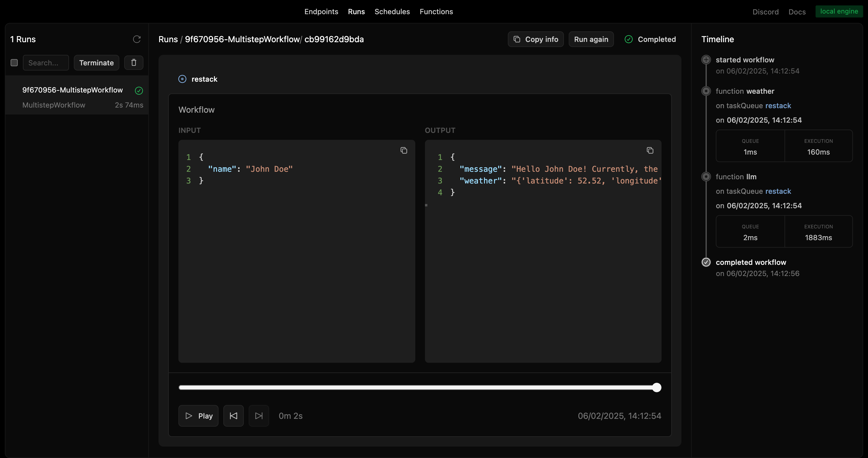
Task: Click the restack node status icon
Action: [182, 79]
